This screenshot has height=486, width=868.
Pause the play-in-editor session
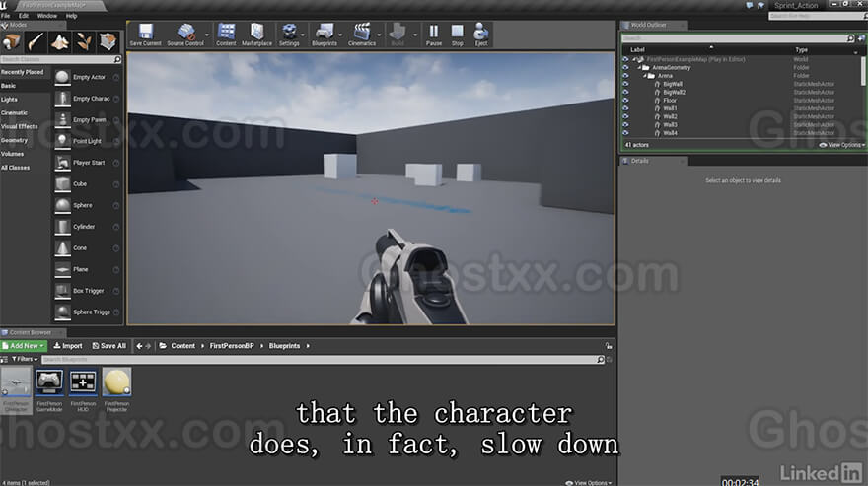coord(434,35)
